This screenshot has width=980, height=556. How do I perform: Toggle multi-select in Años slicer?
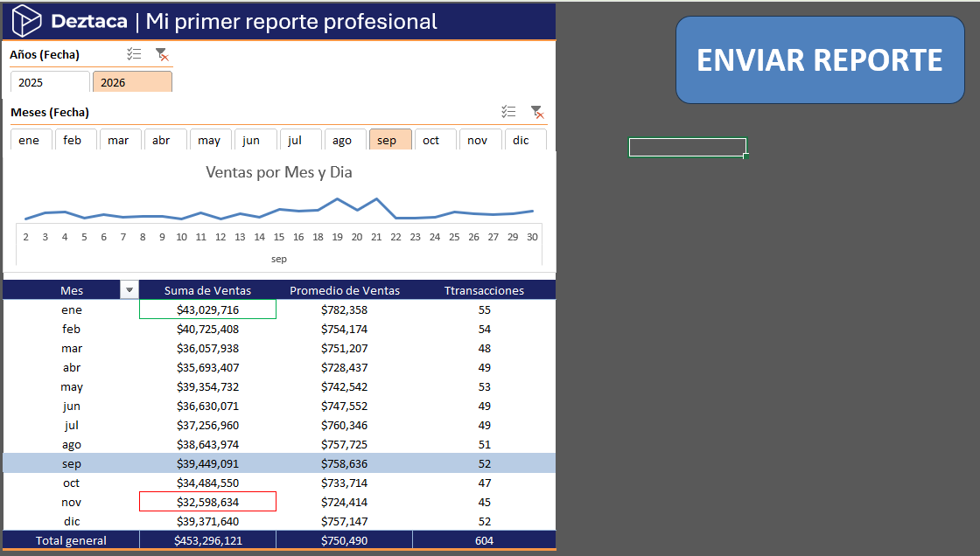[x=134, y=54]
